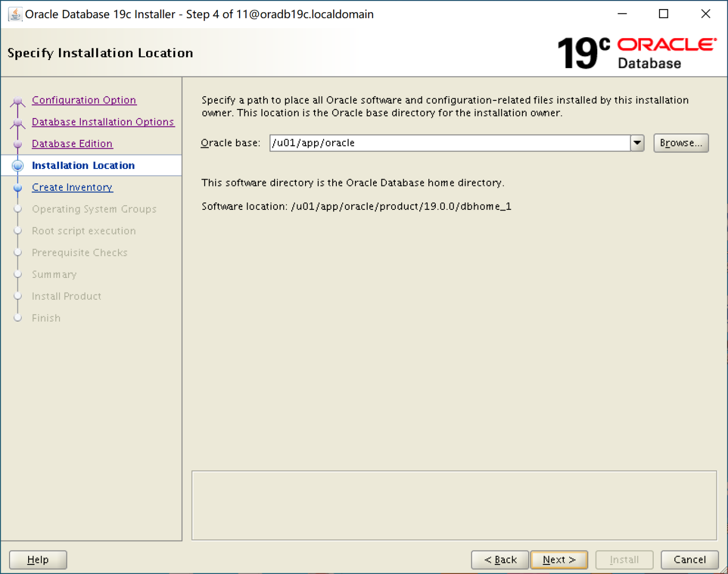Proceed with the Next button
The height and width of the screenshot is (574, 728).
point(559,560)
